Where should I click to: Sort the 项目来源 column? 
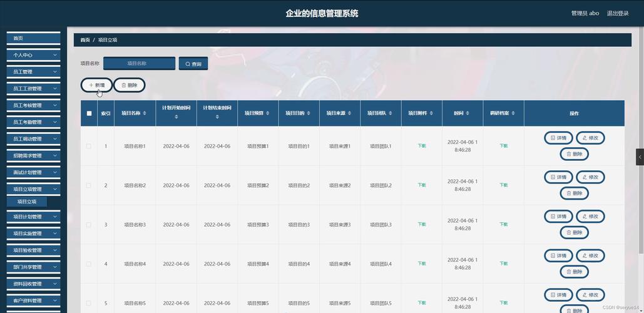click(x=349, y=113)
